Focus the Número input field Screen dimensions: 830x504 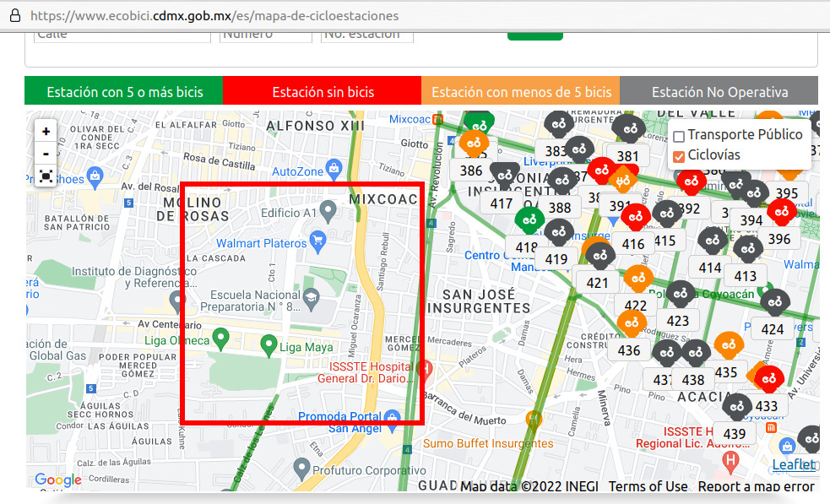click(266, 36)
